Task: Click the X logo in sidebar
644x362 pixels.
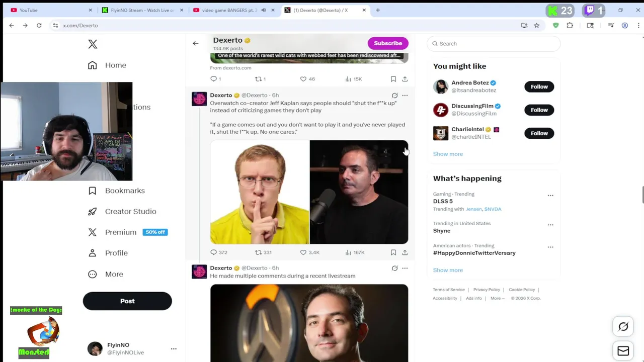Action: tap(93, 44)
